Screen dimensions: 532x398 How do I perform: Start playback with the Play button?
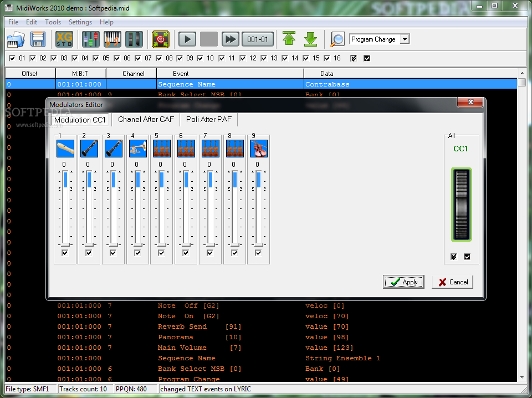(x=187, y=39)
